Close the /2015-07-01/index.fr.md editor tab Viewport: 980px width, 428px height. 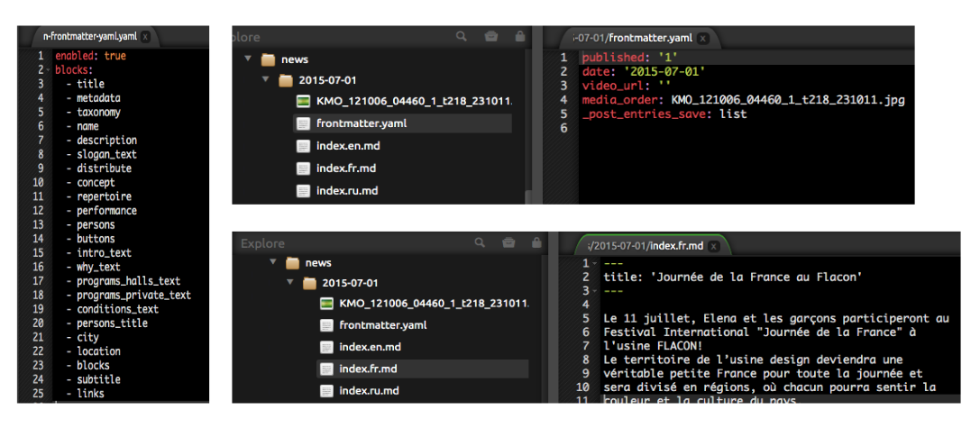[714, 246]
